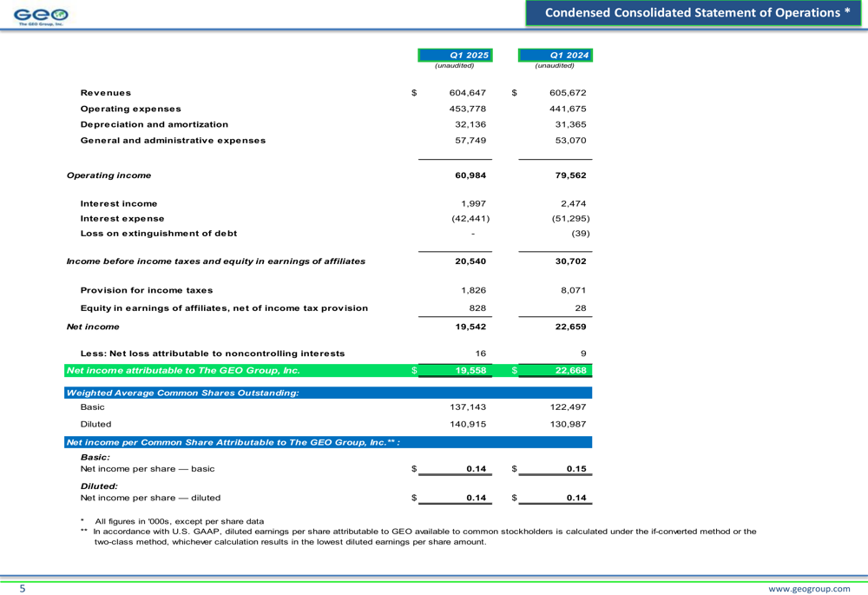Image resolution: width=868 pixels, height=595 pixels.
Task: Select the Revenues row label
Action: coord(106,93)
